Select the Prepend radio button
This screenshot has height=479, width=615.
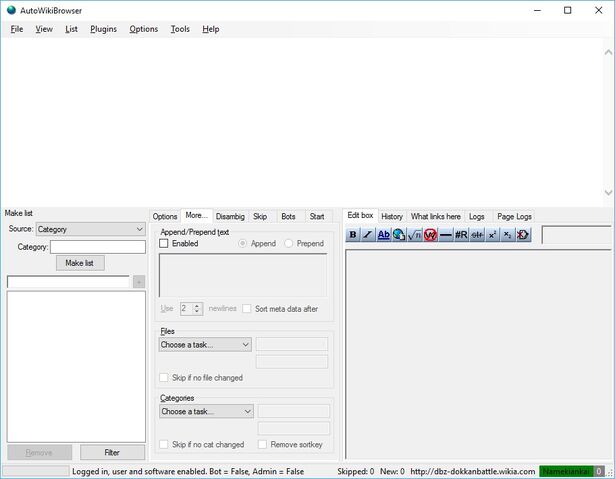click(x=288, y=243)
